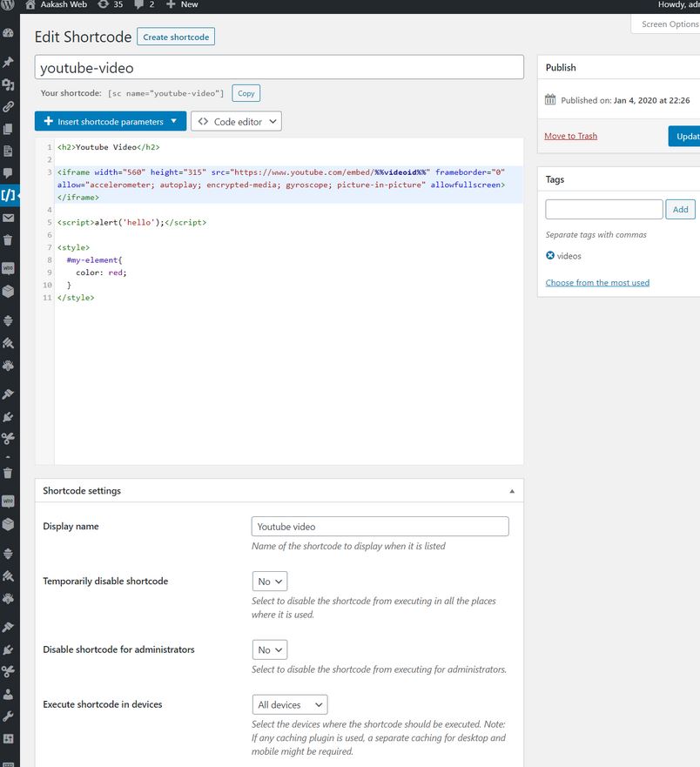
Task: Open Tools wrench icon in sidebar
Action: click(9, 717)
